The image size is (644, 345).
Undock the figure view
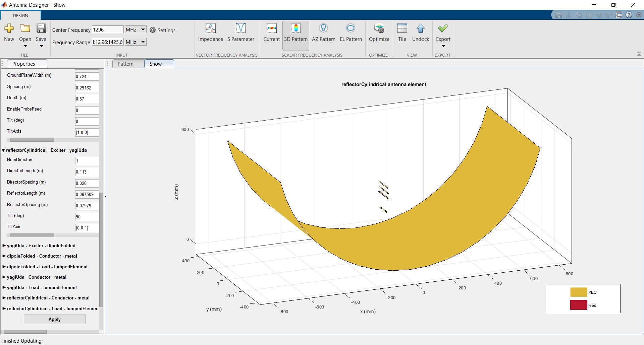420,32
